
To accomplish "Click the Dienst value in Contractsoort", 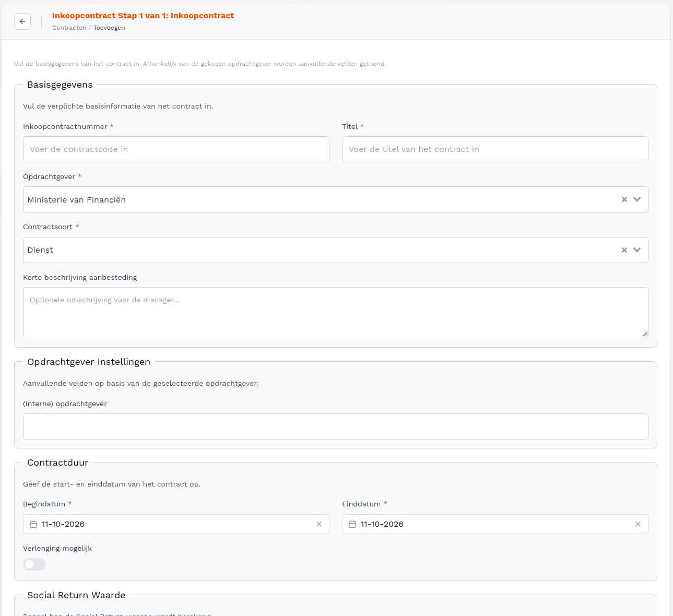I will pos(40,250).
